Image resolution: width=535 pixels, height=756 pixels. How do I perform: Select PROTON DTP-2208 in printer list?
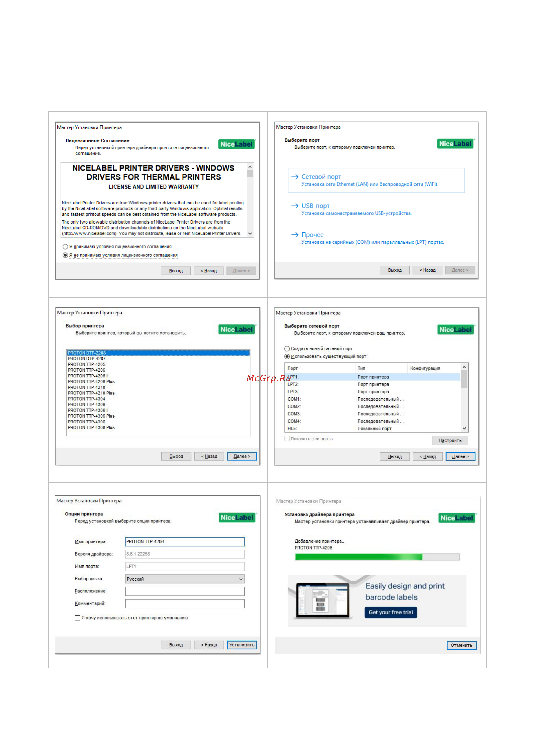[158, 353]
